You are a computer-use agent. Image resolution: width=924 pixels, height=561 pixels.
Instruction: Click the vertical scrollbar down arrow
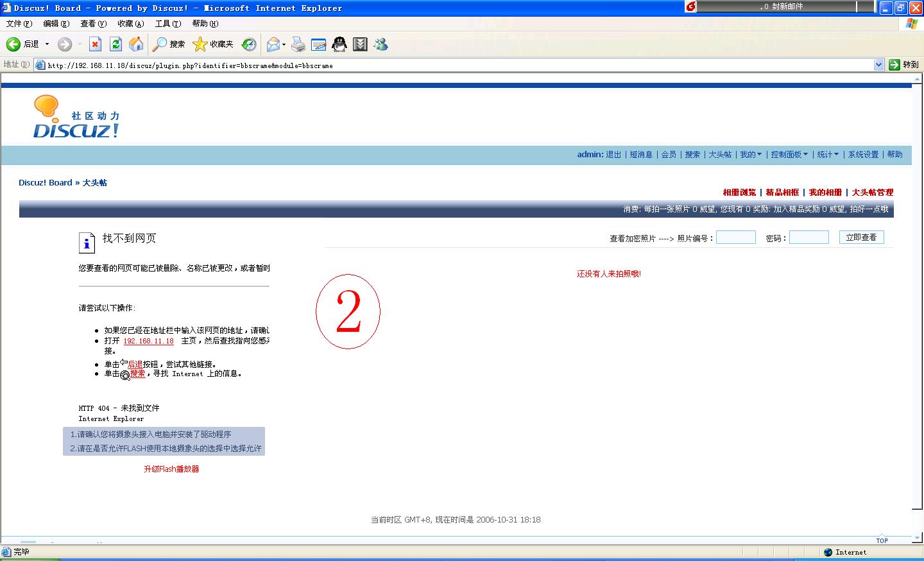click(917, 537)
